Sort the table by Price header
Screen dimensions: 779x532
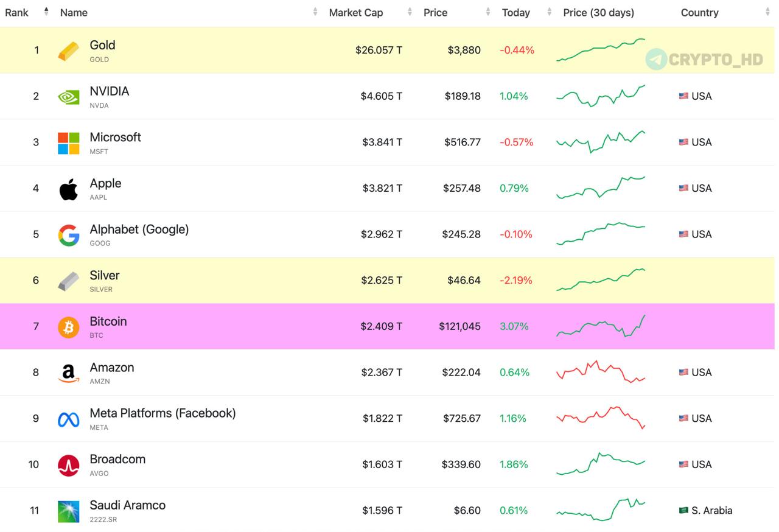pos(436,12)
